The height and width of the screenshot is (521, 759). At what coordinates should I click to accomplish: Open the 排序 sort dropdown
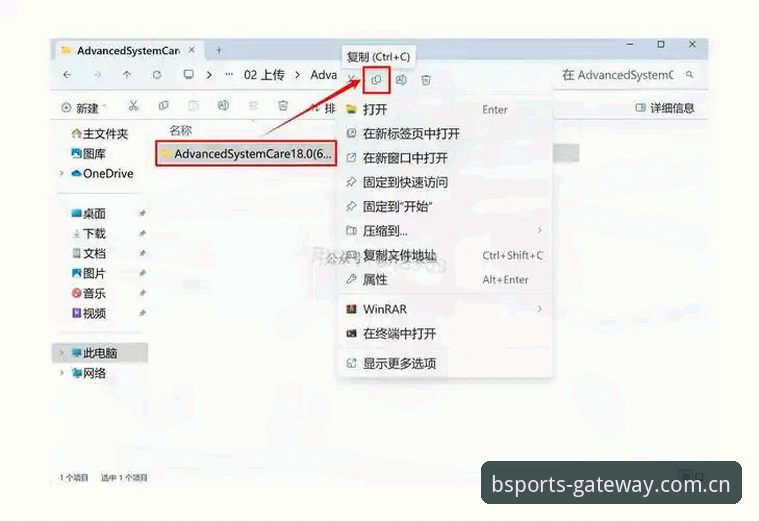point(323,108)
